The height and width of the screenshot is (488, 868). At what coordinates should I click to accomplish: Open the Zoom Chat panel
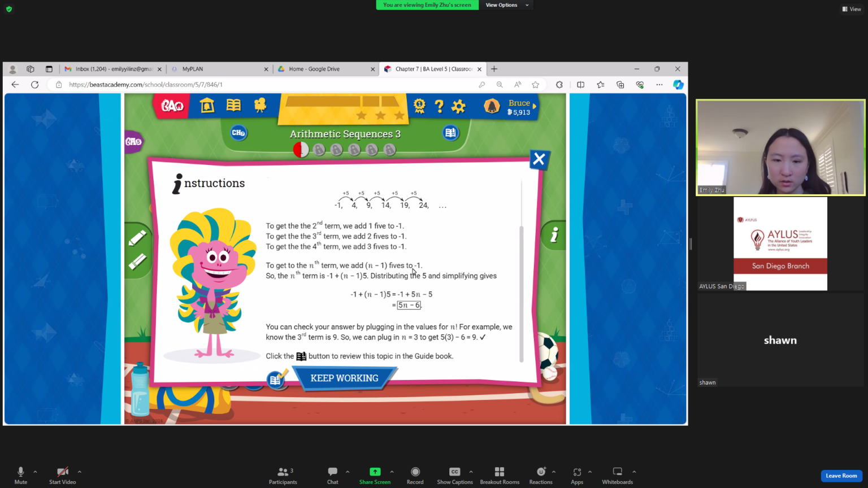click(x=333, y=476)
